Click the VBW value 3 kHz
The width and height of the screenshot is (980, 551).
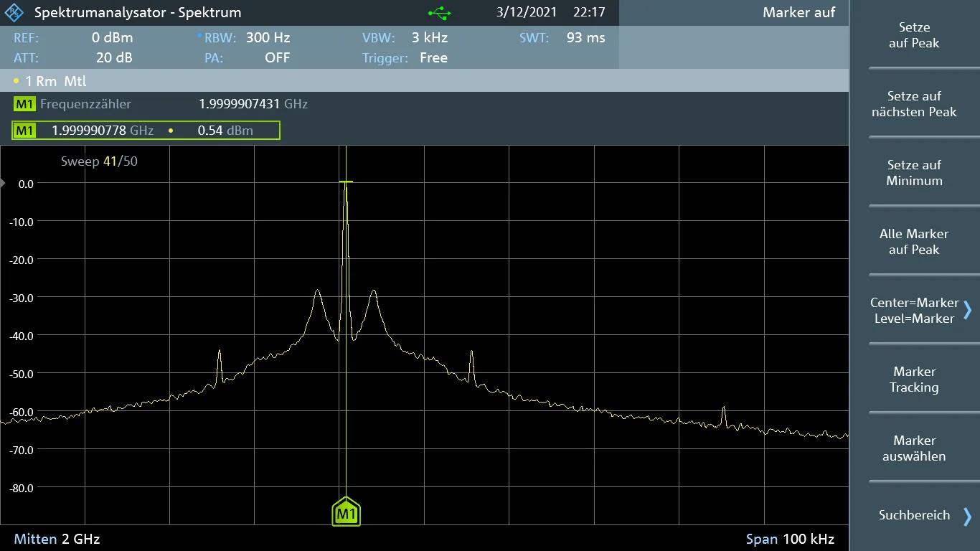click(430, 38)
